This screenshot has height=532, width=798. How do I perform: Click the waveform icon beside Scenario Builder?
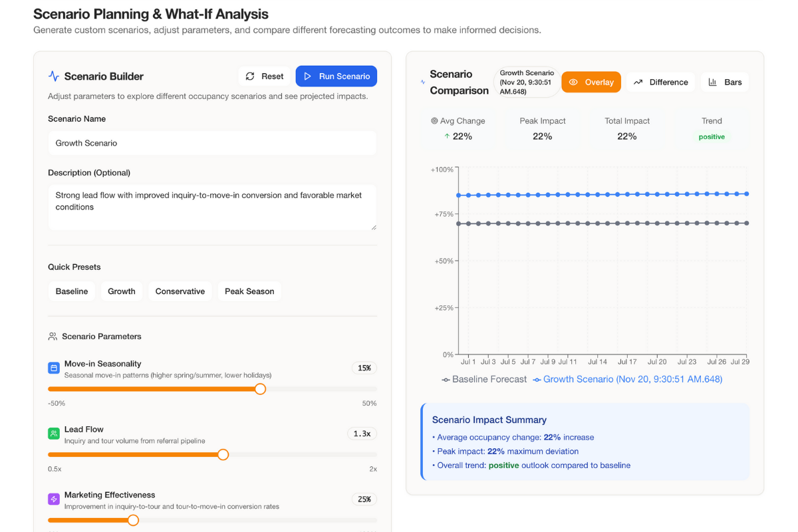point(54,76)
